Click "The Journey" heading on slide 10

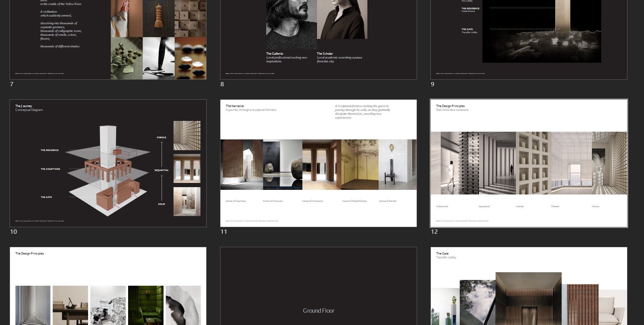tap(23, 106)
